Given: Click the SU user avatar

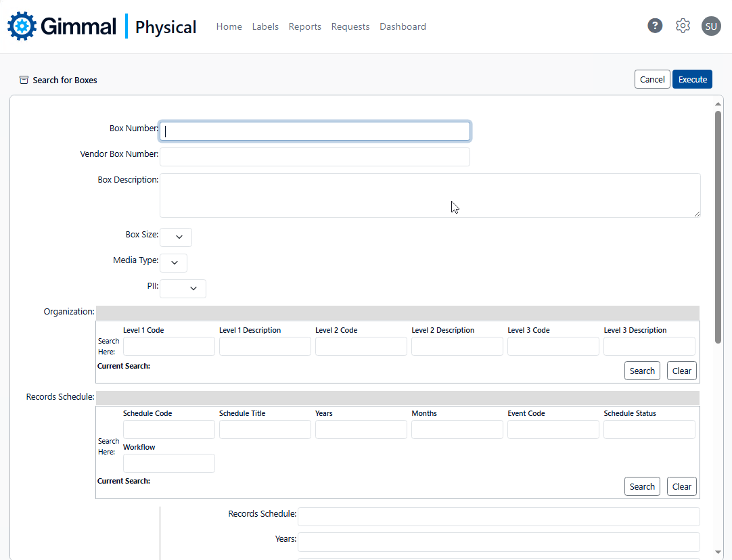Looking at the screenshot, I should 711,26.
